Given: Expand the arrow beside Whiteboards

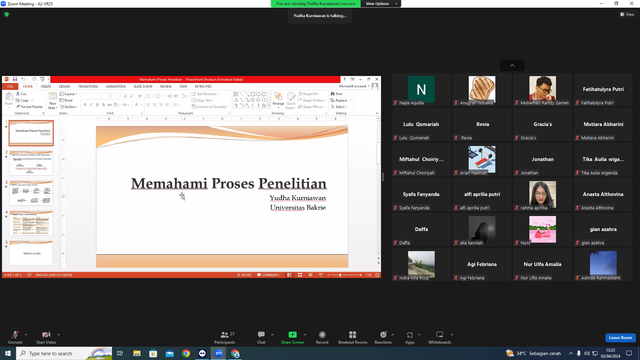Looking at the screenshot, I should 452,335.
